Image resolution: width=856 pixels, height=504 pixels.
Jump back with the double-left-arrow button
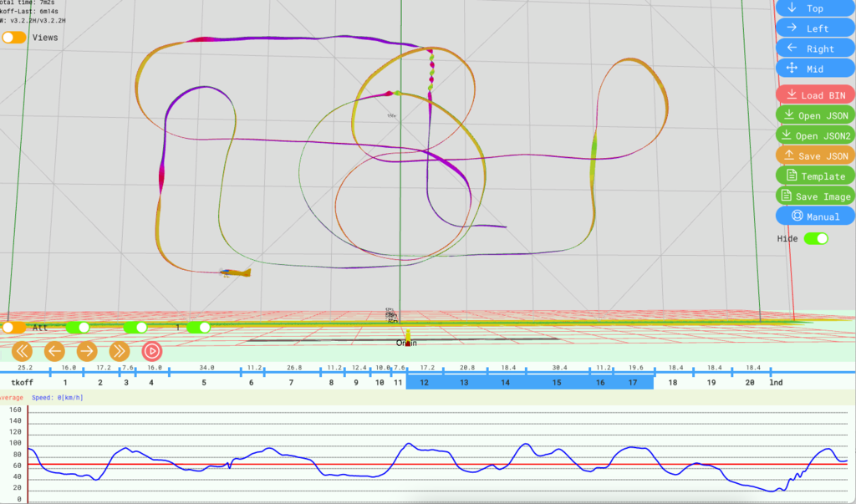click(x=22, y=351)
